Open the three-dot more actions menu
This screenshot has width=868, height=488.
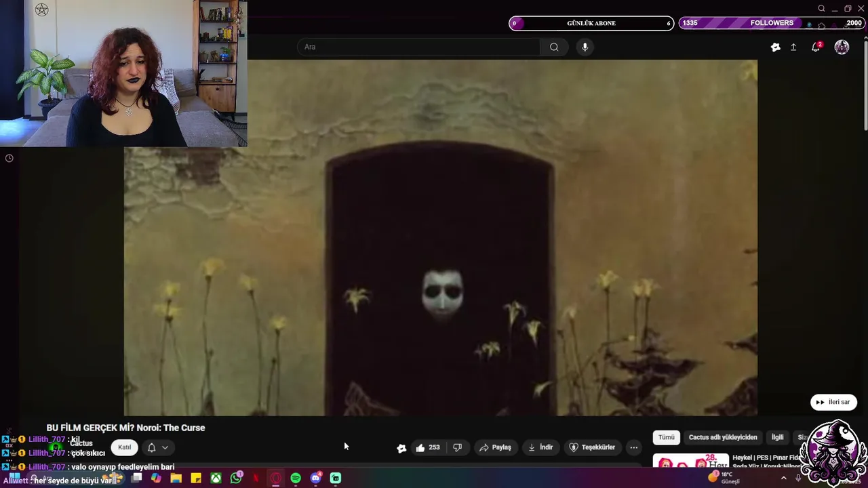point(633,447)
